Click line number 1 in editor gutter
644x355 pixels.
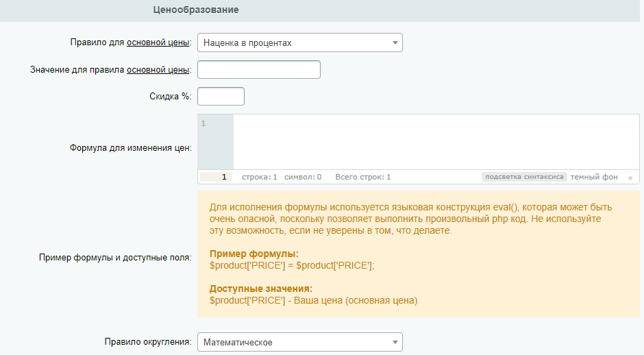(x=203, y=123)
